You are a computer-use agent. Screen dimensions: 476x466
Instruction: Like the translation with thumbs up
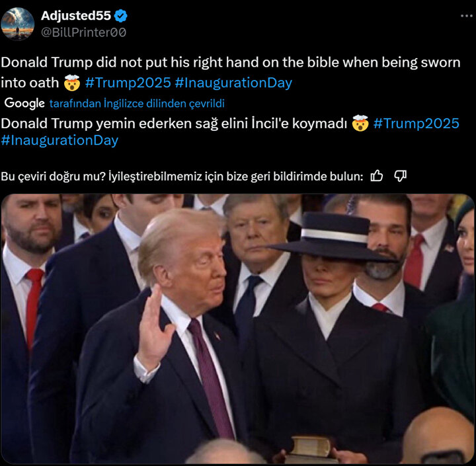[377, 176]
